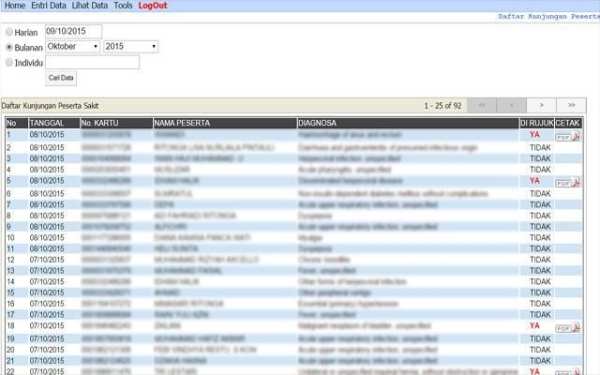Click the 08/10/2015 date in row 6
The height and width of the screenshot is (375, 600).
[47, 194]
